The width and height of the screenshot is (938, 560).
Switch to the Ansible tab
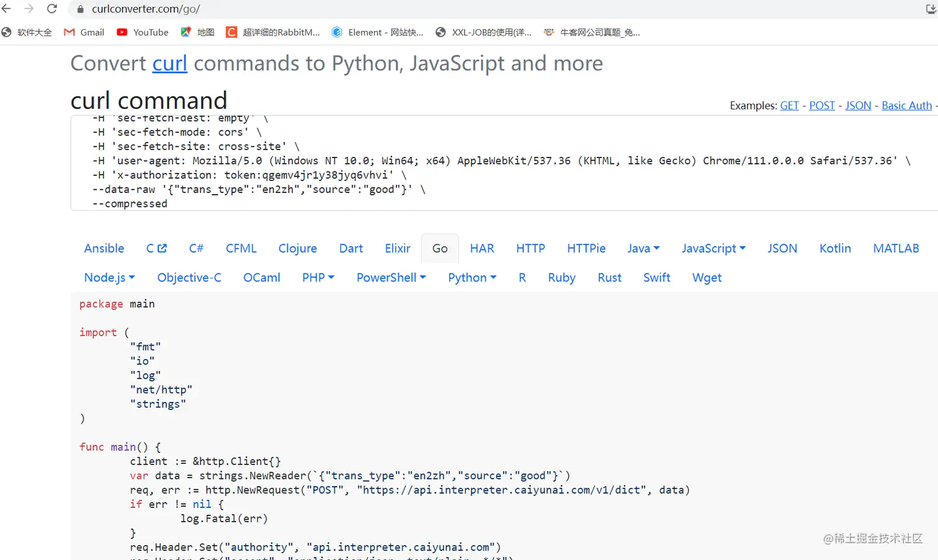pyautogui.click(x=104, y=248)
